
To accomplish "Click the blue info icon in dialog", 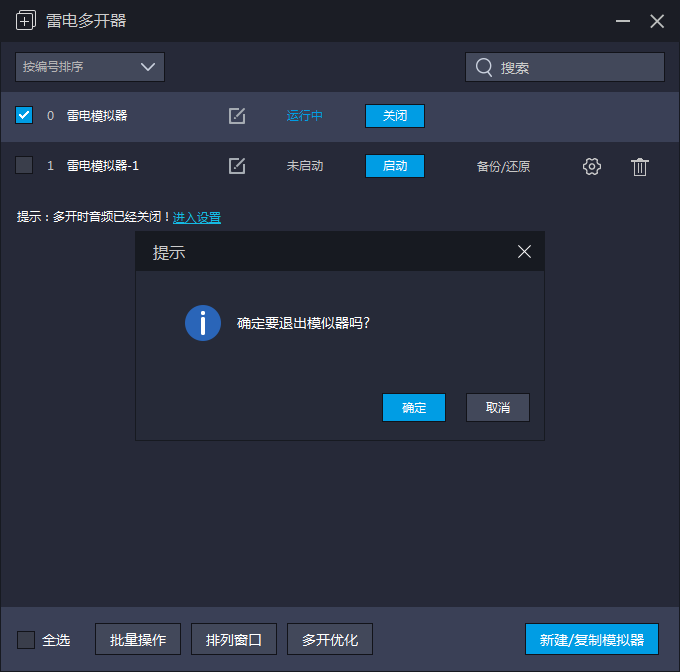I will pyautogui.click(x=203, y=323).
